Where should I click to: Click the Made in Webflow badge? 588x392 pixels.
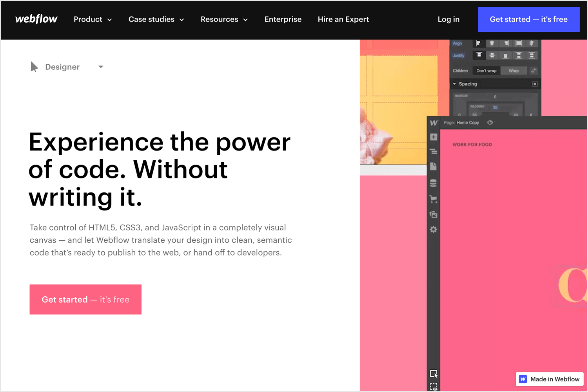click(550, 379)
